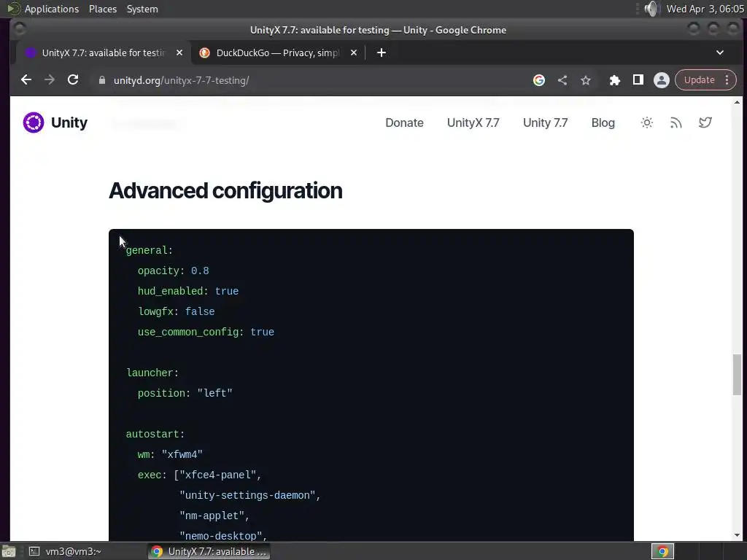Viewport: 747px width, 560px height.
Task: Click the Chrome icon in the bottom panel tray
Action: (662, 551)
